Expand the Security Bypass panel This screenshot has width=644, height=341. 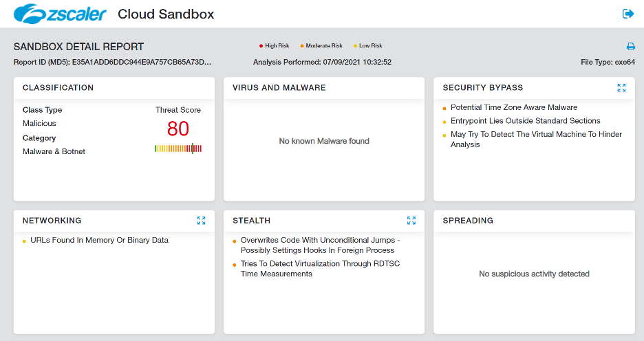tap(621, 88)
